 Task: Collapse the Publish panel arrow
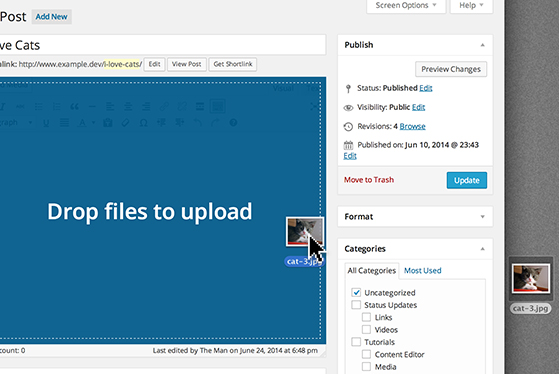[x=482, y=45]
